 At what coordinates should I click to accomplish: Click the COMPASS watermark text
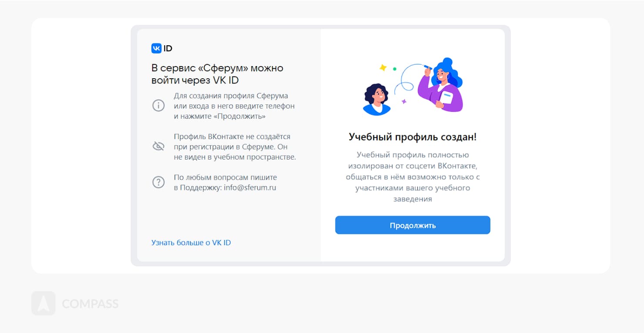90,303
